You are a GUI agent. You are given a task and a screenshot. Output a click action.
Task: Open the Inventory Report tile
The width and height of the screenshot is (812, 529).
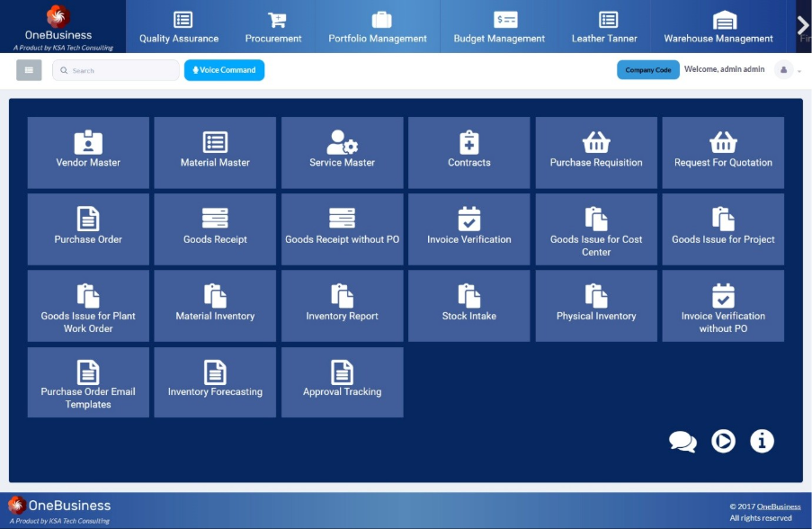coord(342,306)
